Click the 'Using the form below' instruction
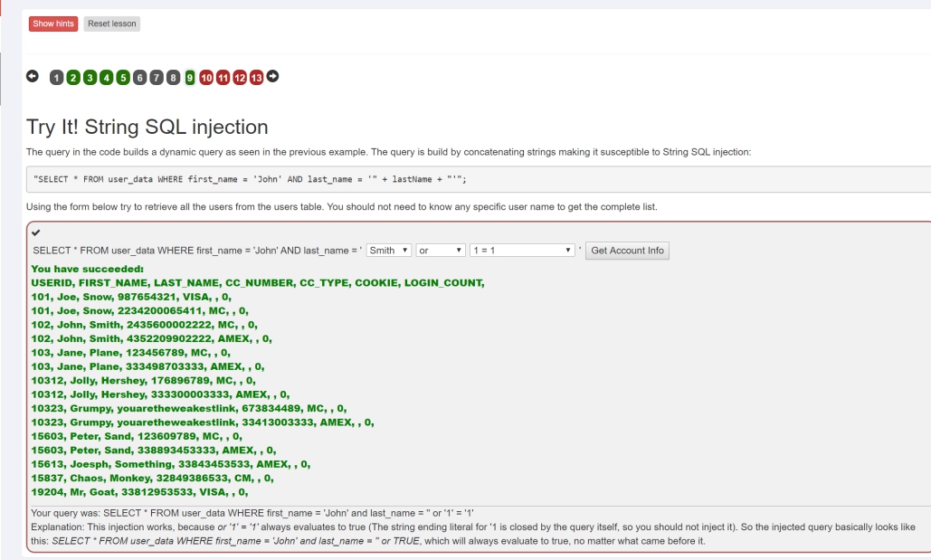The width and height of the screenshot is (931, 560). (x=341, y=206)
